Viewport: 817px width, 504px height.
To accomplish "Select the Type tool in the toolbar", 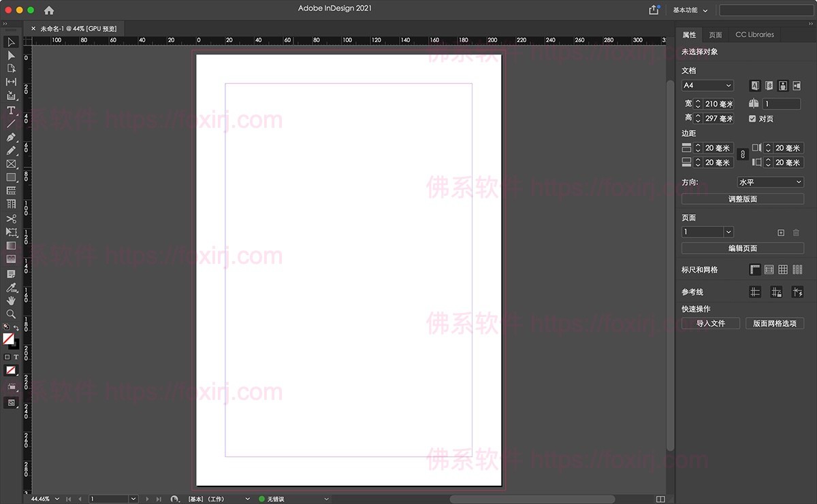I will point(11,110).
